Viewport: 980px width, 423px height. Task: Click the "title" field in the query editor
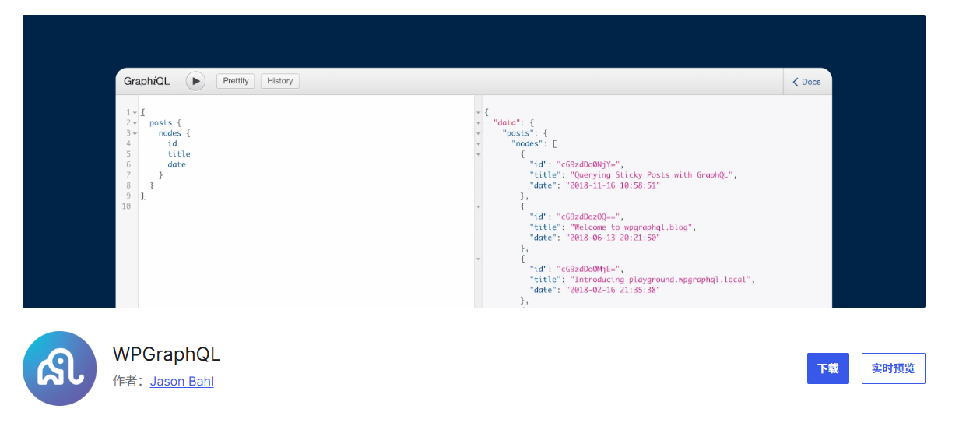179,154
